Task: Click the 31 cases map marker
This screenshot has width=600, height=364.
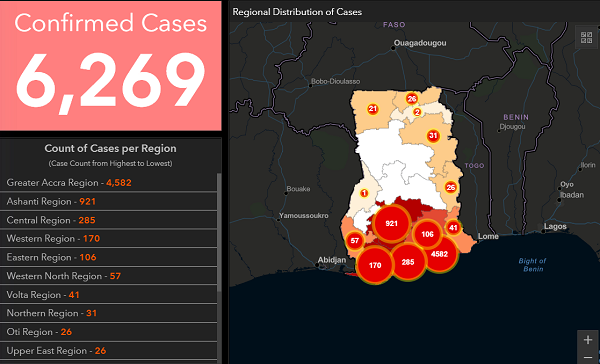Action: pyautogui.click(x=433, y=135)
